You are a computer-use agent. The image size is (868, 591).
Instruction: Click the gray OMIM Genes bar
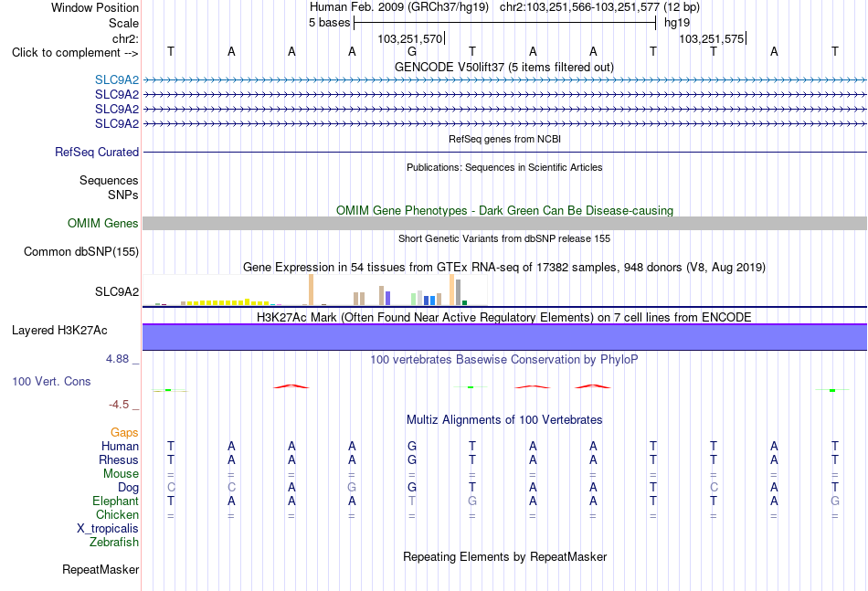tap(504, 223)
